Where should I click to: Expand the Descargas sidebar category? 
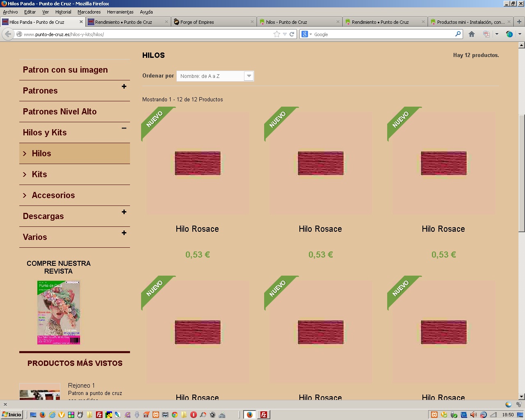124,212
